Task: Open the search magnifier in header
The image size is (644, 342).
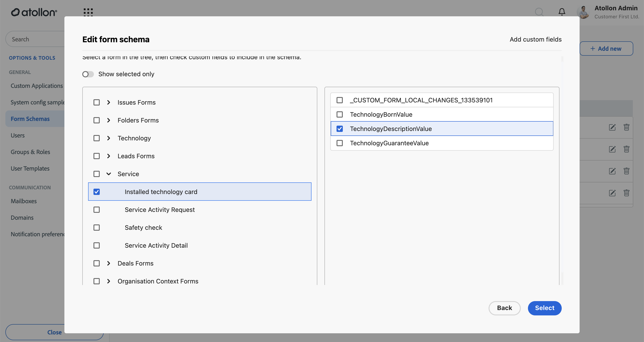Action: pyautogui.click(x=539, y=12)
